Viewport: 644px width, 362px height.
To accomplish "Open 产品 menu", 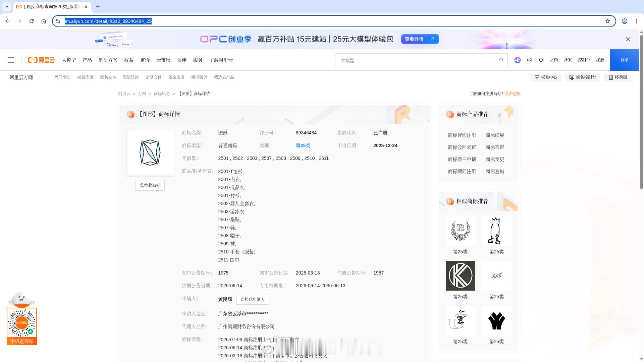I will tap(87, 60).
